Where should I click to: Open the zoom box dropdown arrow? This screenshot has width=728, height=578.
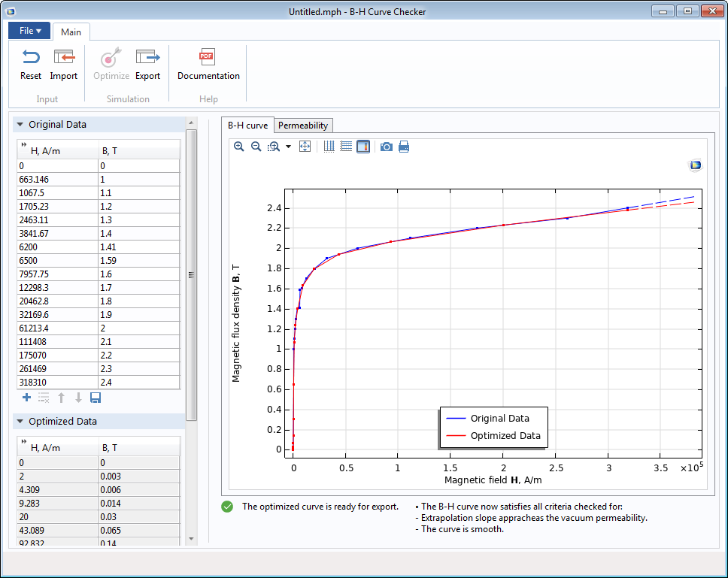pyautogui.click(x=288, y=147)
